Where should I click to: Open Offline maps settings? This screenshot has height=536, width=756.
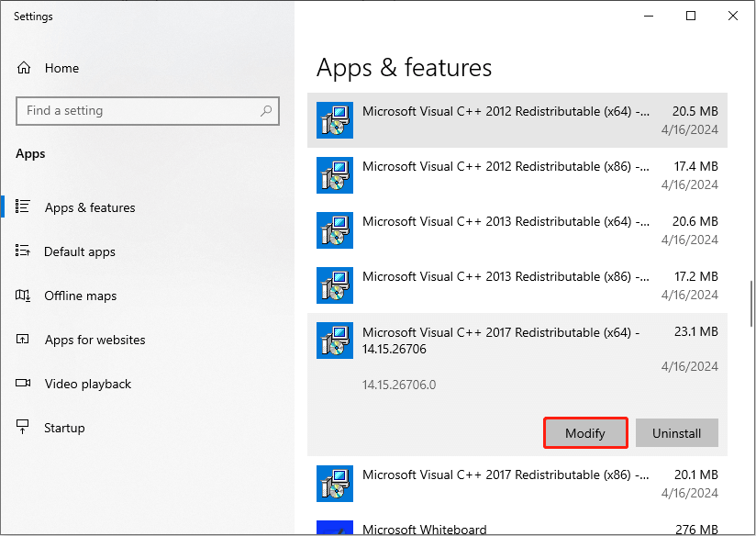pyautogui.click(x=148, y=296)
